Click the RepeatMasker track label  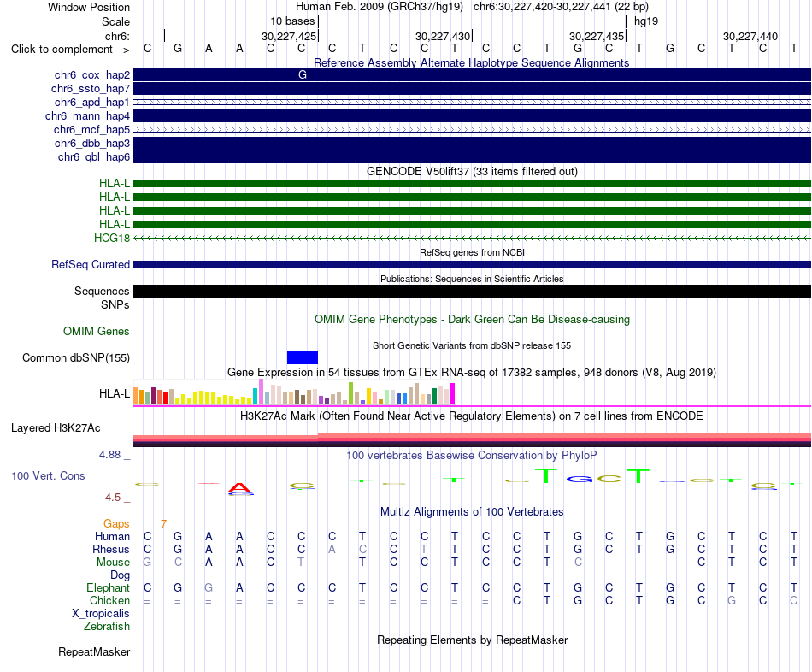(94, 651)
